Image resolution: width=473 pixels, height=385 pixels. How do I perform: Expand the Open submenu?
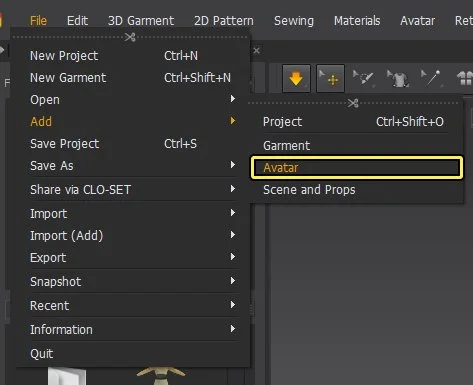coord(132,100)
